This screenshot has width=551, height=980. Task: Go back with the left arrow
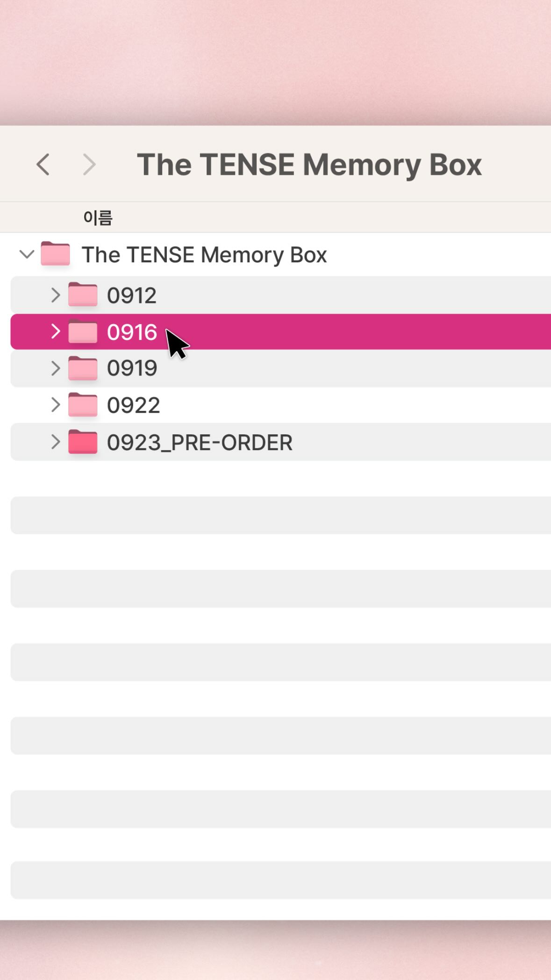click(x=43, y=165)
